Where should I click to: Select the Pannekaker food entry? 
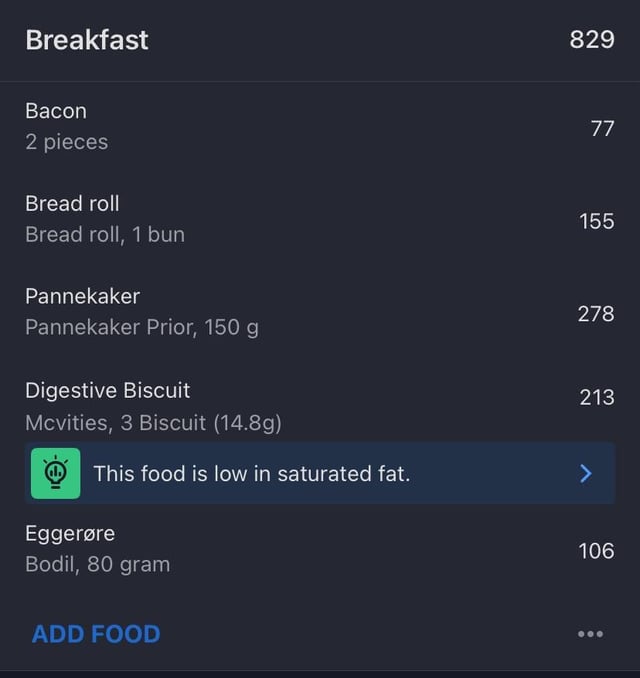click(82, 296)
